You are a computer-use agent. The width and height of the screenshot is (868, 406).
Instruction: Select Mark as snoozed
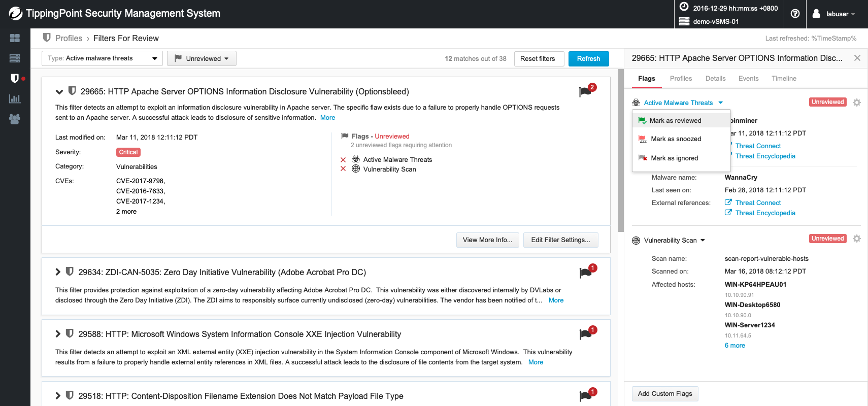pos(681,139)
